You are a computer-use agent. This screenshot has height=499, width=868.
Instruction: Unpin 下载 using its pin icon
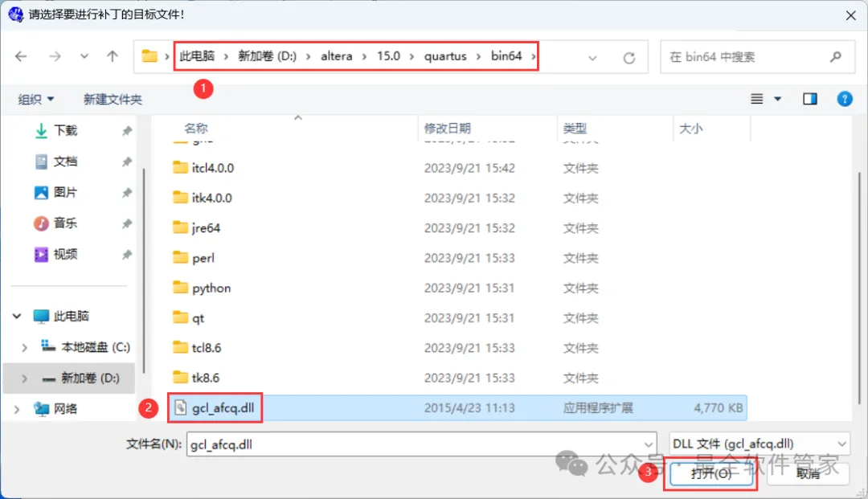click(127, 130)
